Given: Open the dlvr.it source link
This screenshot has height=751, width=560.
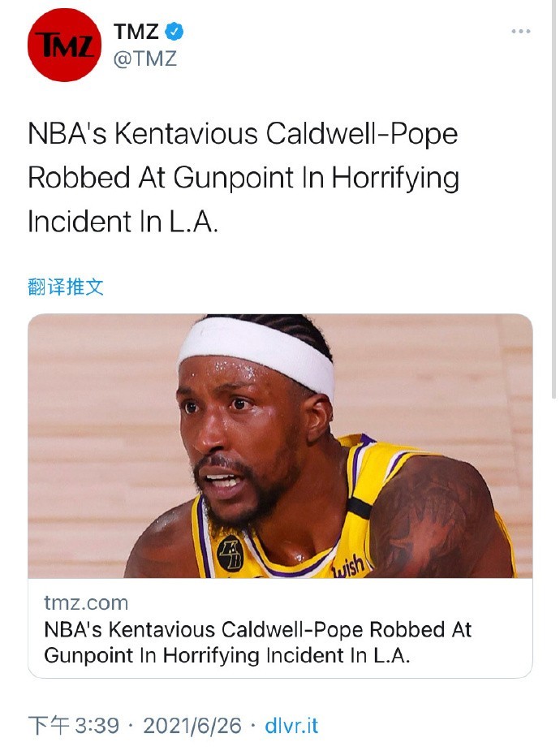Looking at the screenshot, I should (x=291, y=726).
